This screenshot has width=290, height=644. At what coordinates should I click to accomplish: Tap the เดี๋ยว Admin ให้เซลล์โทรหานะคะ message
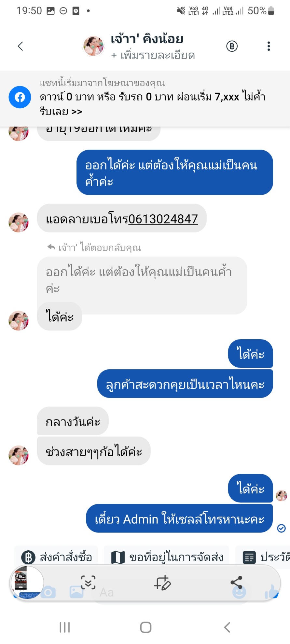click(179, 519)
